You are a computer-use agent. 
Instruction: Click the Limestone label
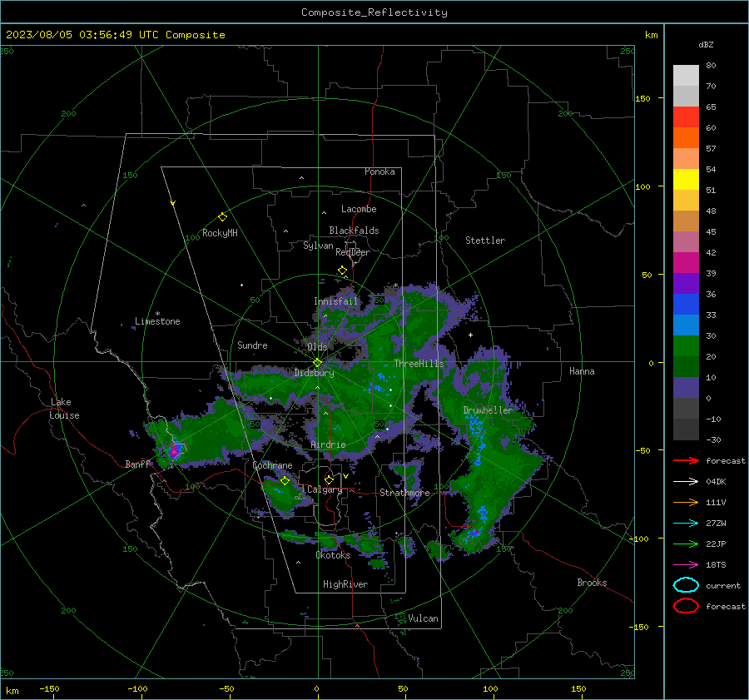click(x=157, y=321)
